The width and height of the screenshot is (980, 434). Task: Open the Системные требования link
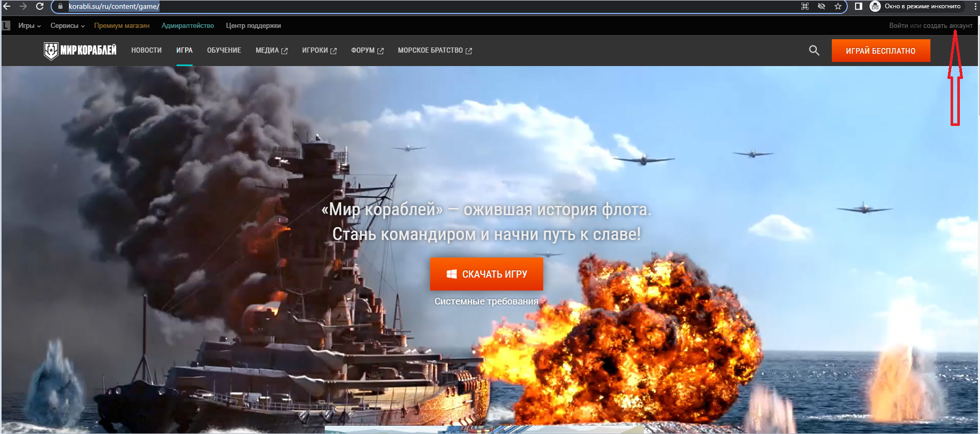coord(486,301)
